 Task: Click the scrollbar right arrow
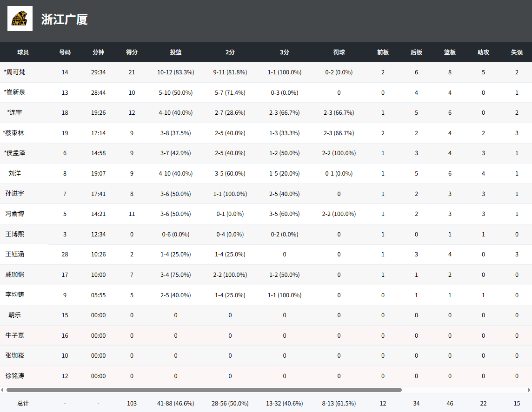529,390
